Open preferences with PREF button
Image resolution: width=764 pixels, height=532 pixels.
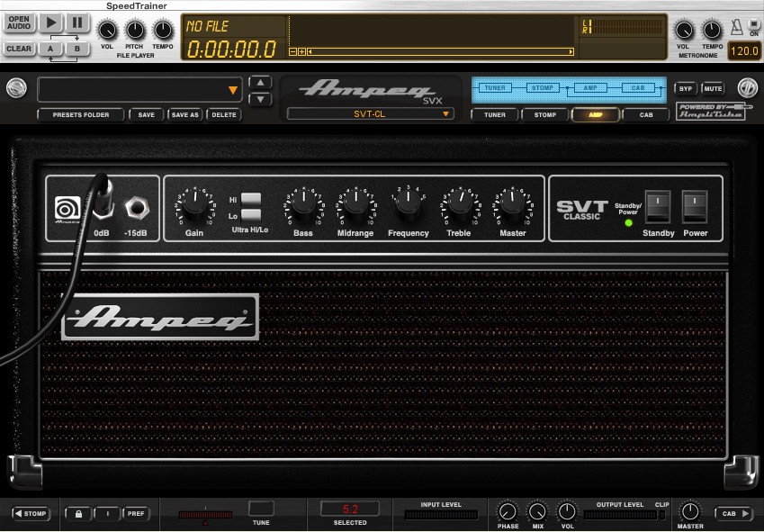[136, 513]
